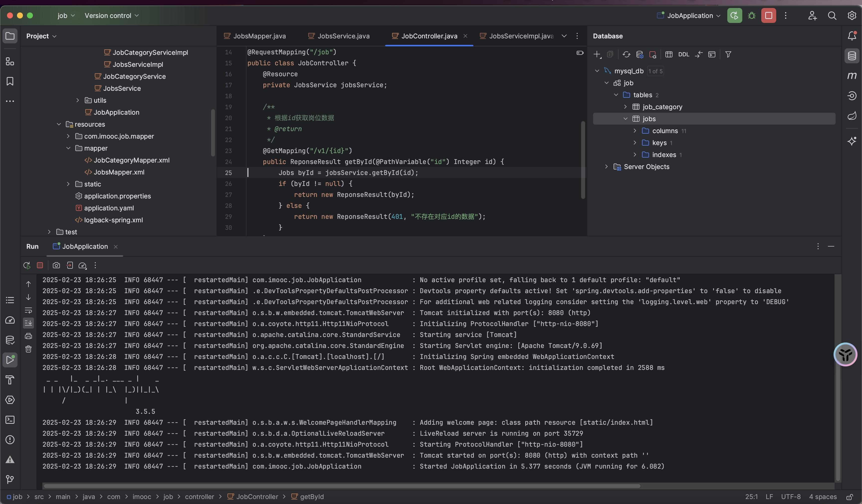The height and width of the screenshot is (504, 862).
Task: Click the New data source plus icon
Action: tap(597, 54)
